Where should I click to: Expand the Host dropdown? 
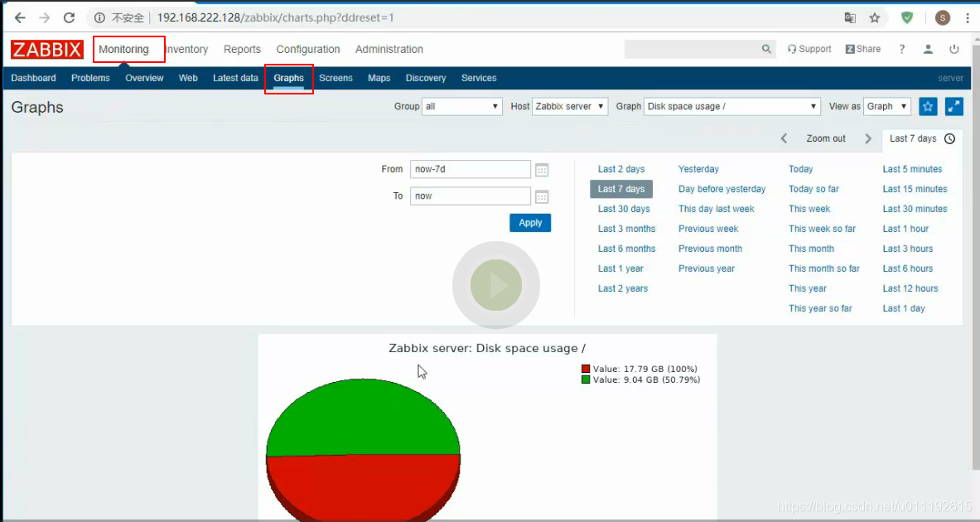570,106
